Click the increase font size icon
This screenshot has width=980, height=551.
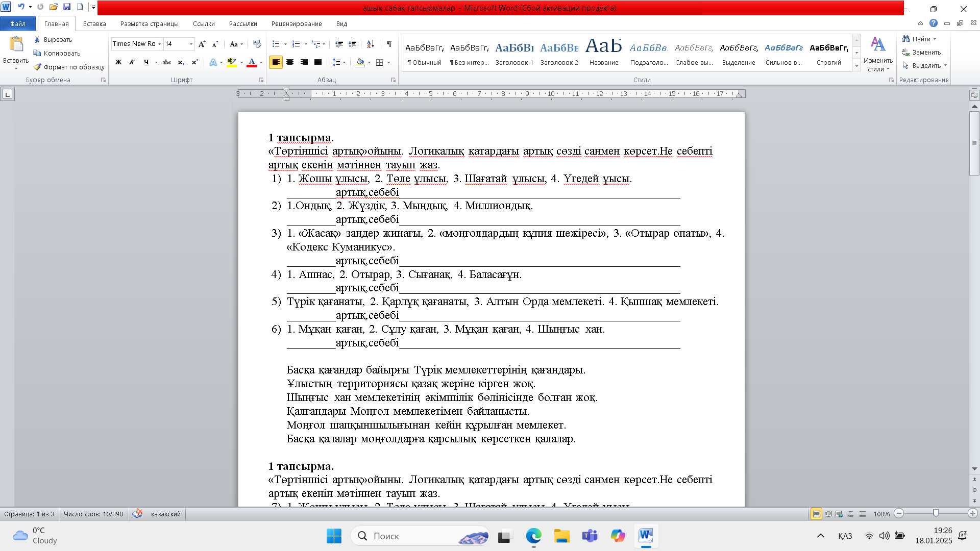click(202, 44)
